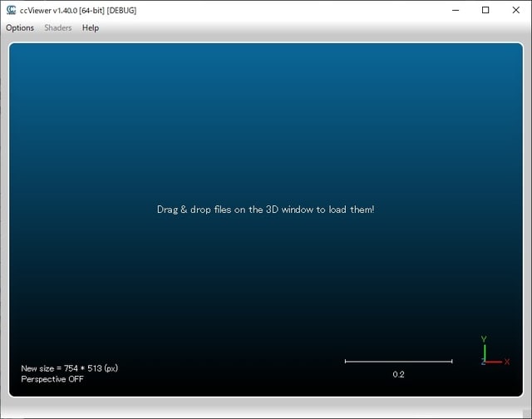
Task: Click the red X axis of the trihedron
Action: [495, 362]
